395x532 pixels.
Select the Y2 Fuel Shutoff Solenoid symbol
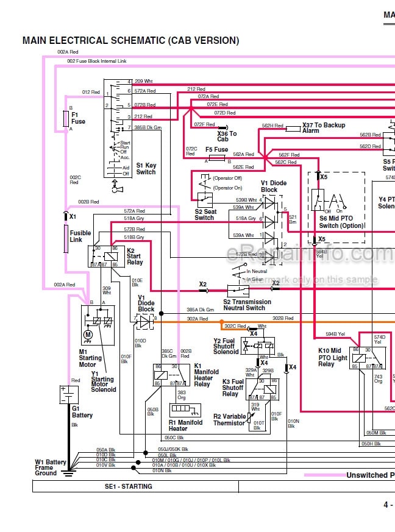pos(258,346)
